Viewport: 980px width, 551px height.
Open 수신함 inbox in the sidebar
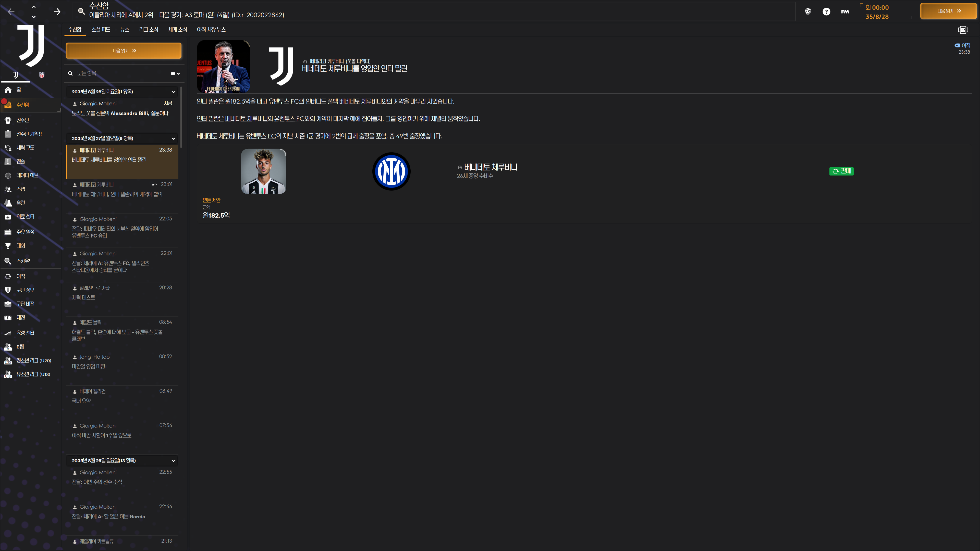pos(30,105)
